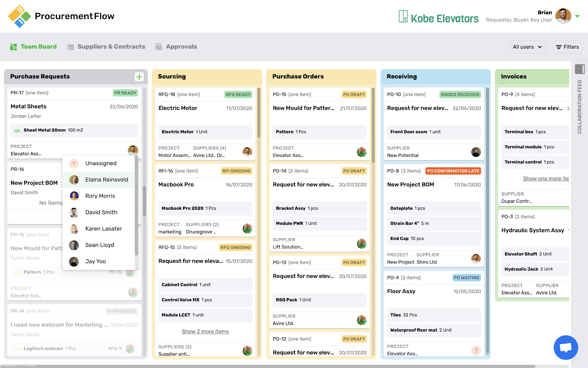Click the PO-8 assignee avatar
This screenshot has height=368, width=588.
[x=476, y=258]
